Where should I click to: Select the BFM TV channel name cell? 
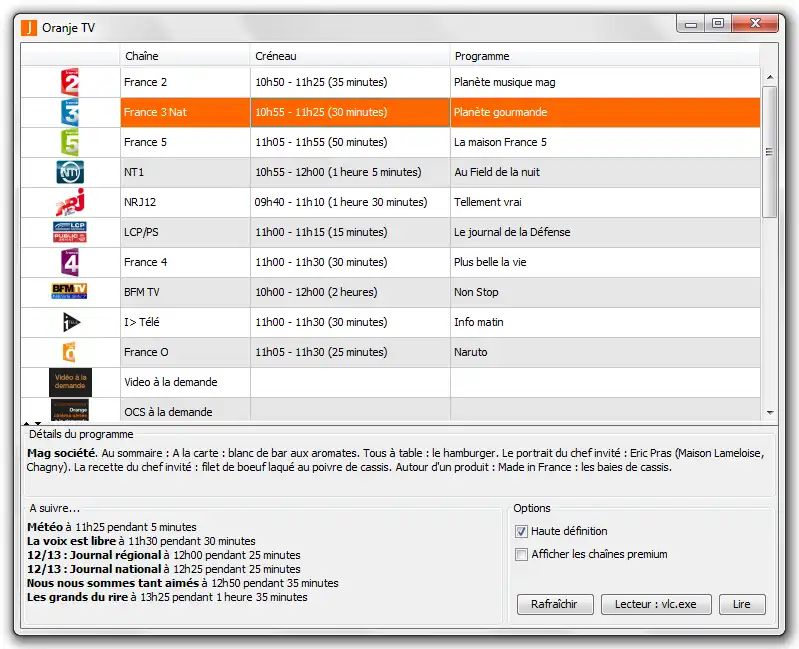pyautogui.click(x=185, y=292)
